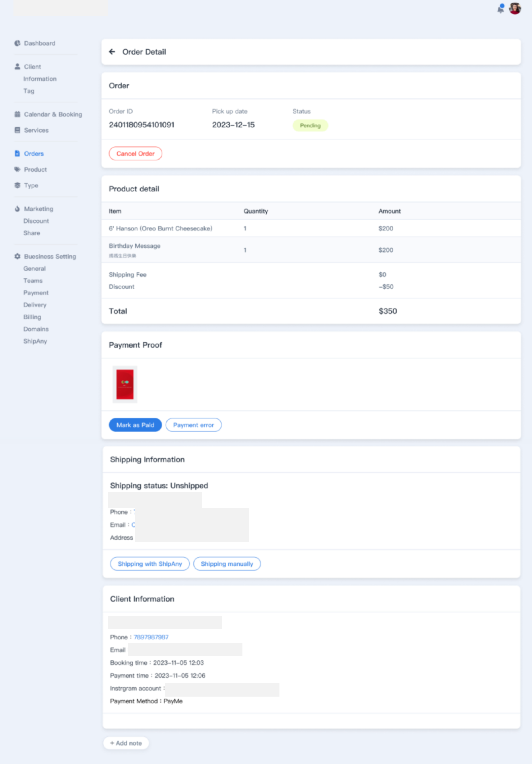Choose Shipping with ShipAny
The width and height of the screenshot is (532, 764).
(x=149, y=564)
